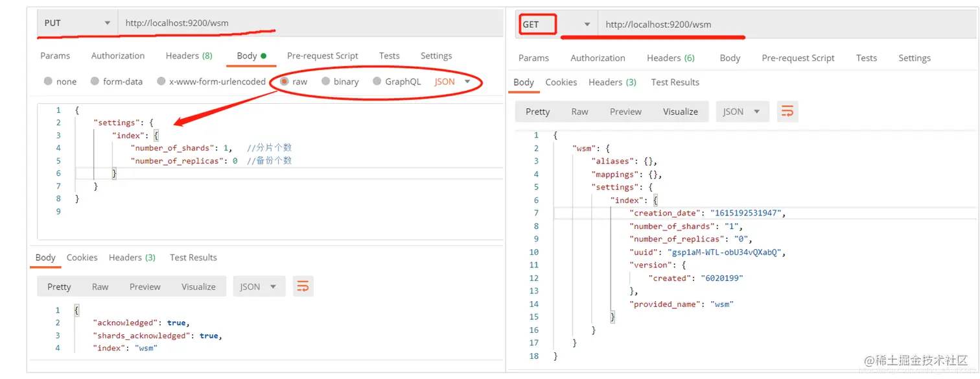Viewport: 980px width, 379px height.
Task: Choose x-www-form-urlencoded body type
Action: point(161,82)
